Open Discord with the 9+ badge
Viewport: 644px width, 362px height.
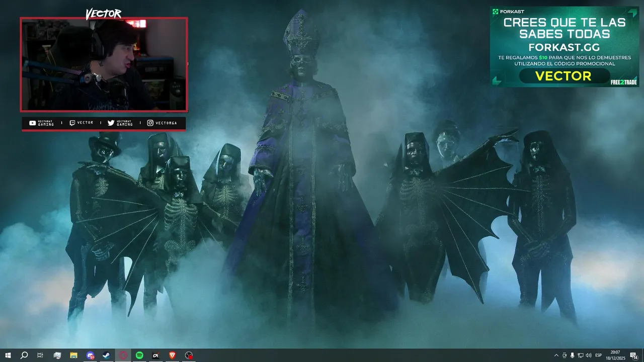pyautogui.click(x=90, y=355)
